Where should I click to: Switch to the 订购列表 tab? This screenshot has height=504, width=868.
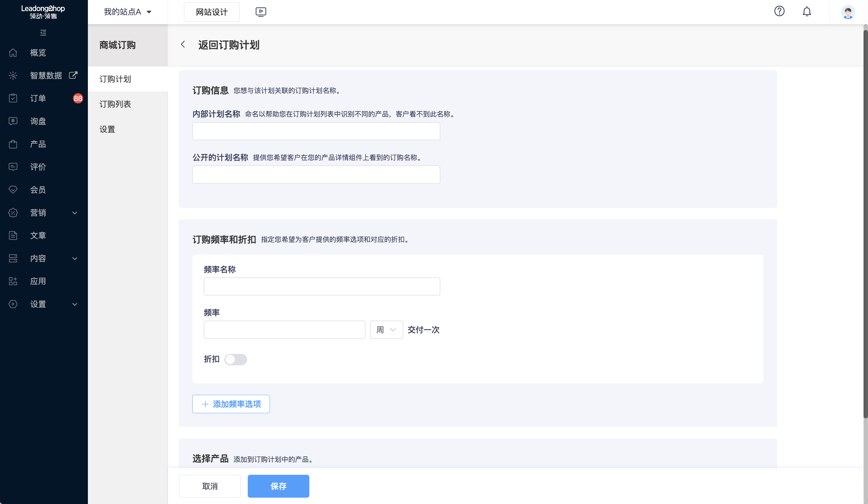click(x=115, y=104)
